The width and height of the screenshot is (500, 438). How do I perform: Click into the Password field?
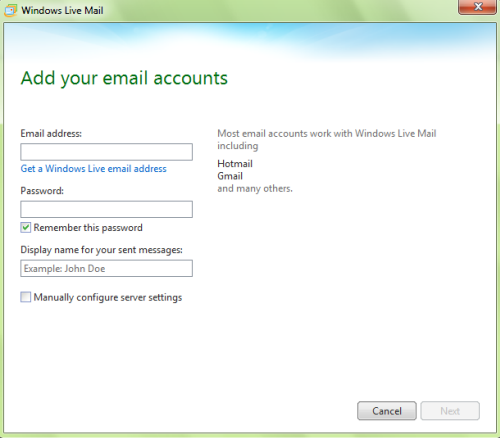tap(106, 209)
